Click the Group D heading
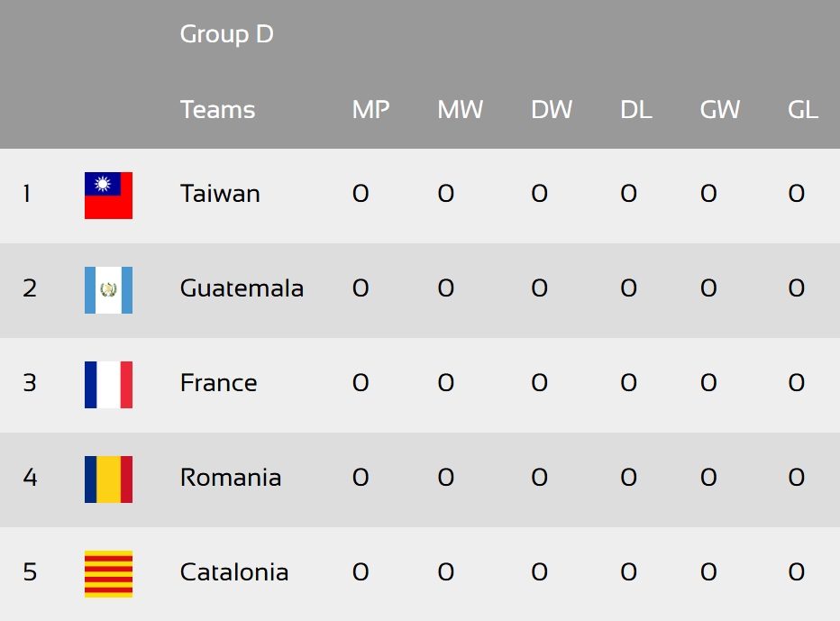Viewport: 840px width, 621px height. (226, 34)
